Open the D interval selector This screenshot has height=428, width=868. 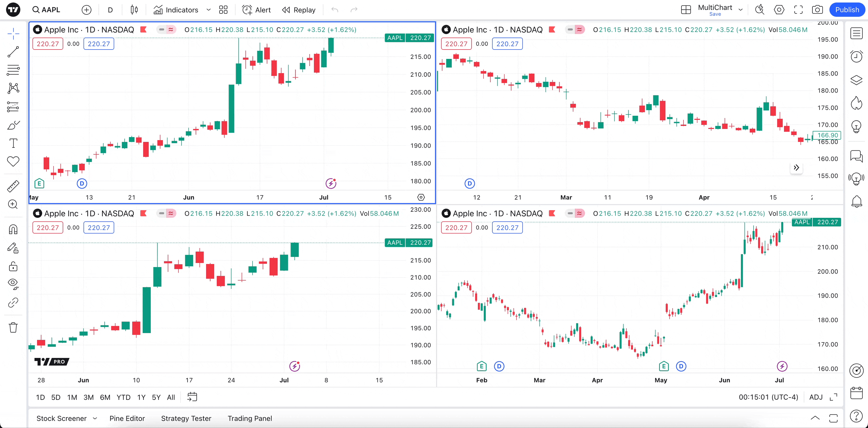(110, 10)
